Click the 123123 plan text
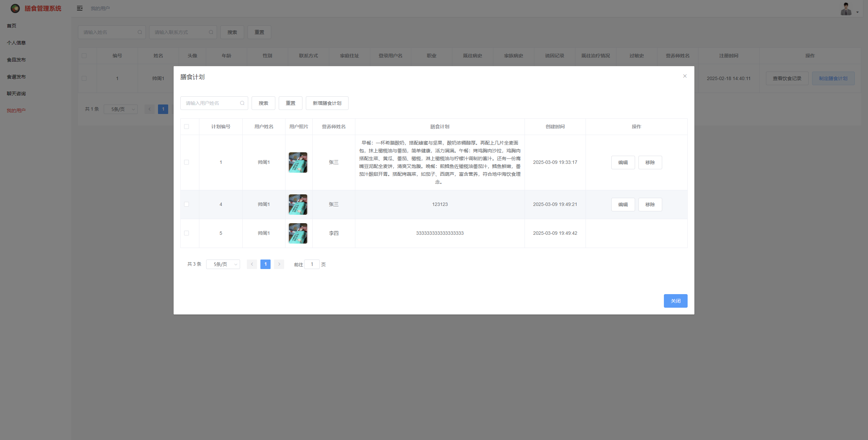 click(x=440, y=204)
